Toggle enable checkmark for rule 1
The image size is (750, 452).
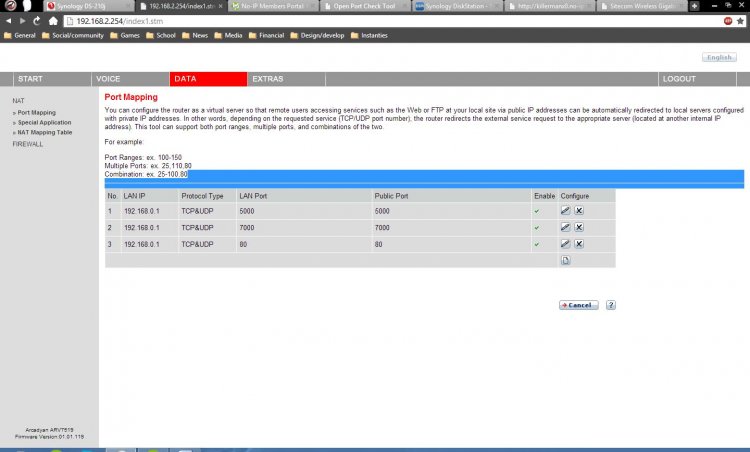pos(537,211)
